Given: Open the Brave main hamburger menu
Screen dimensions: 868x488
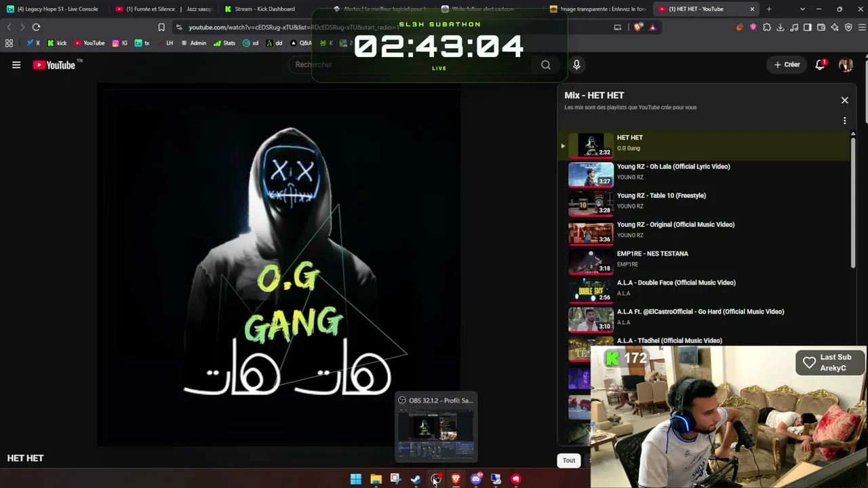Looking at the screenshot, I should [x=861, y=27].
